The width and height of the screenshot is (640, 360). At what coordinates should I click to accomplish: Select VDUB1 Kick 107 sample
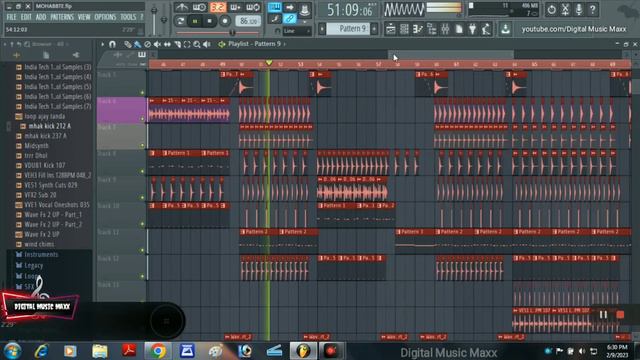coord(44,165)
